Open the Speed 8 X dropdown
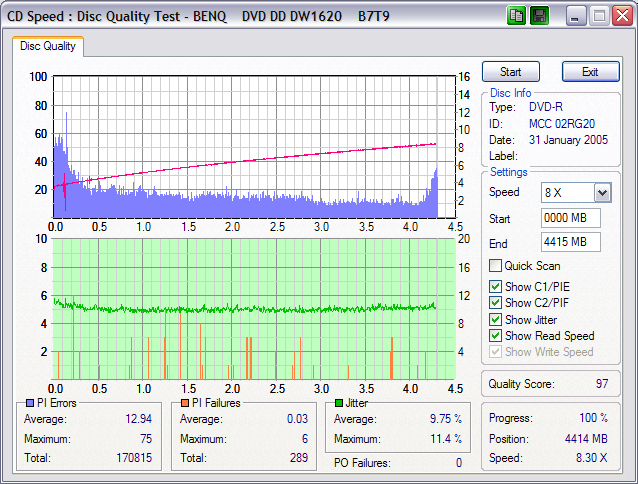The image size is (638, 484). (x=602, y=192)
